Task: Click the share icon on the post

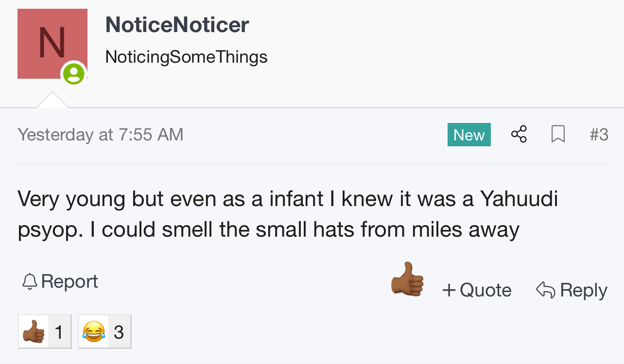Action: [x=519, y=134]
